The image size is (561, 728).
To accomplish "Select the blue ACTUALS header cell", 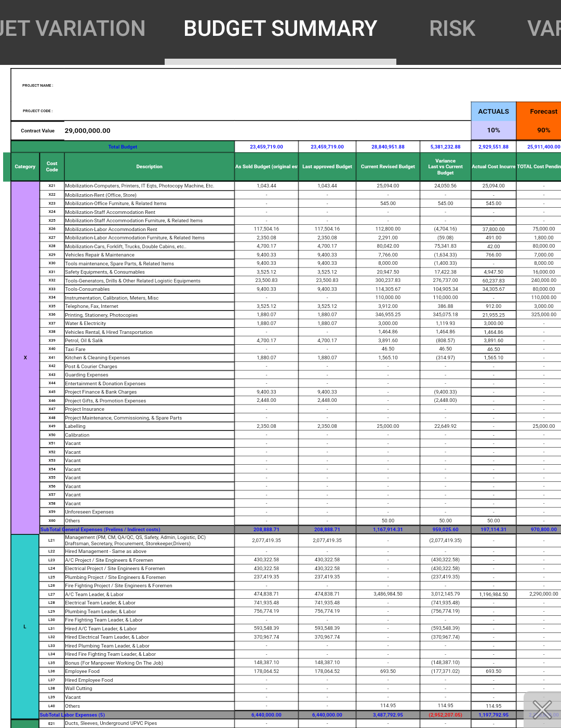I will 493,112.
